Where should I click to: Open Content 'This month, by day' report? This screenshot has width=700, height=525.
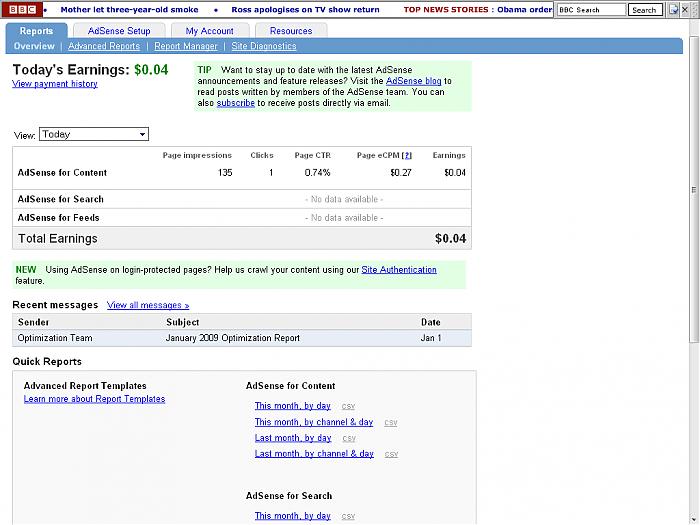pos(293,406)
